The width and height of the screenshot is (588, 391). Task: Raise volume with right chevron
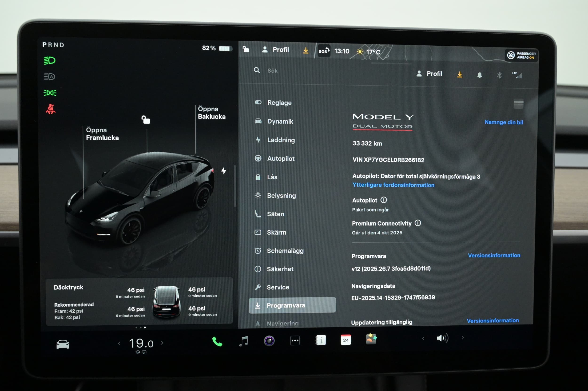(x=463, y=338)
